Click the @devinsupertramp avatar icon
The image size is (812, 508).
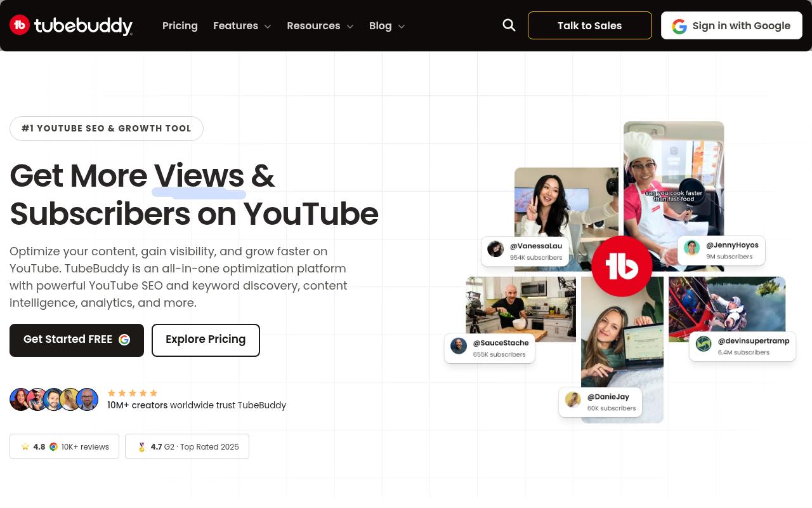(x=704, y=344)
